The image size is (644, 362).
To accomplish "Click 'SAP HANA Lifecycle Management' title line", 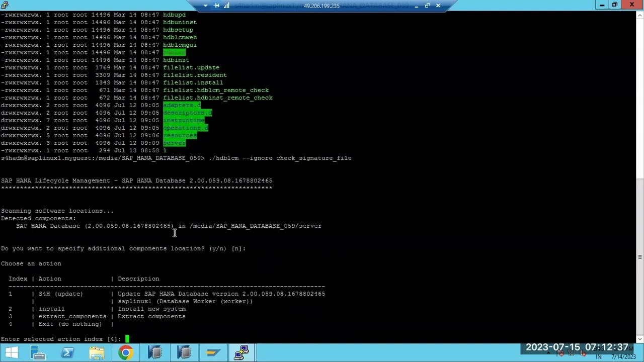I will [137, 180].
